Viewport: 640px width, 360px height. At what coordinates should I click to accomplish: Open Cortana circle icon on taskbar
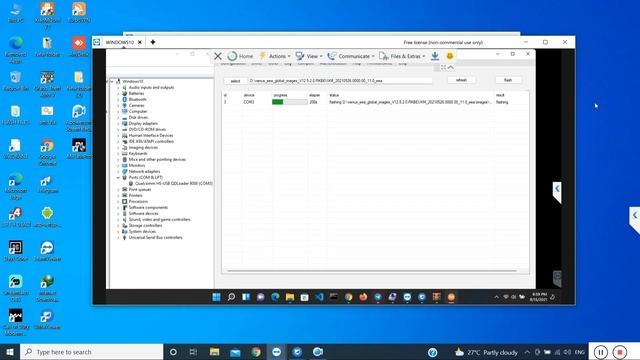(173, 352)
